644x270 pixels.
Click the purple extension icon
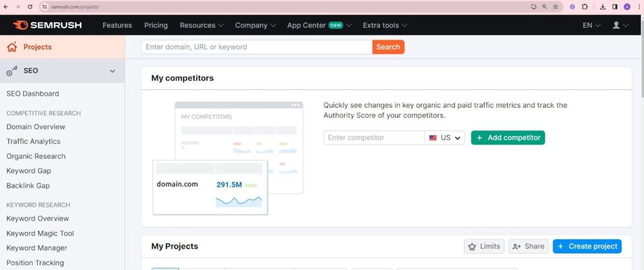[x=572, y=7]
